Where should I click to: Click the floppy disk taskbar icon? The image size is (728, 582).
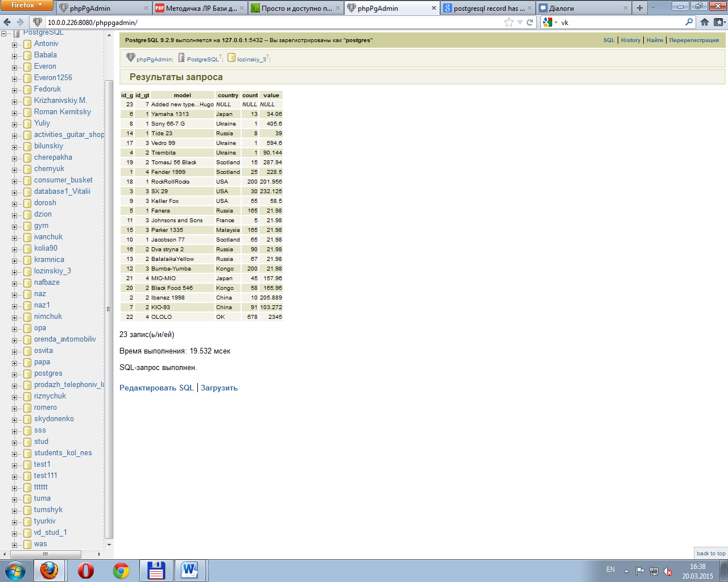pyautogui.click(x=156, y=571)
